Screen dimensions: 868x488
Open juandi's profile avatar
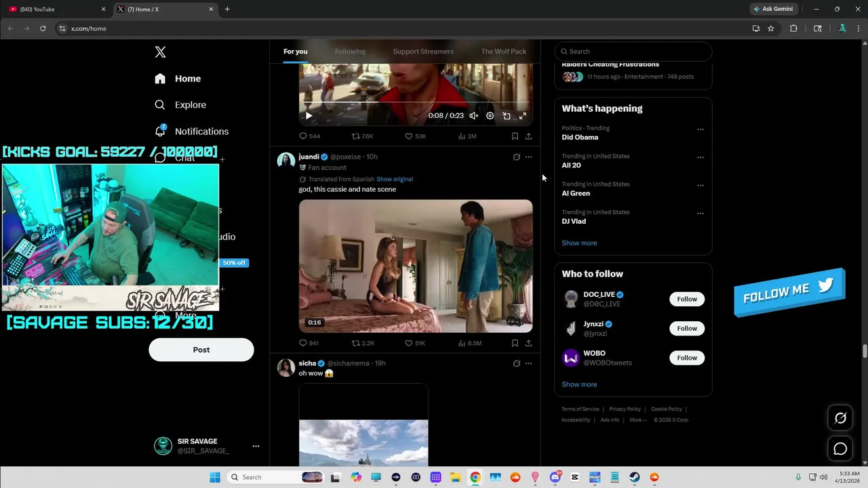[285, 161]
